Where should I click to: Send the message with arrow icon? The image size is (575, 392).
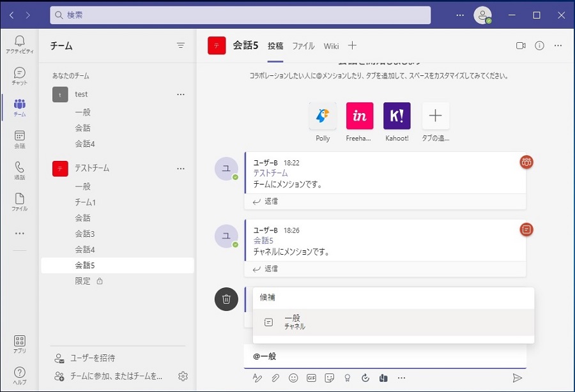pos(517,378)
